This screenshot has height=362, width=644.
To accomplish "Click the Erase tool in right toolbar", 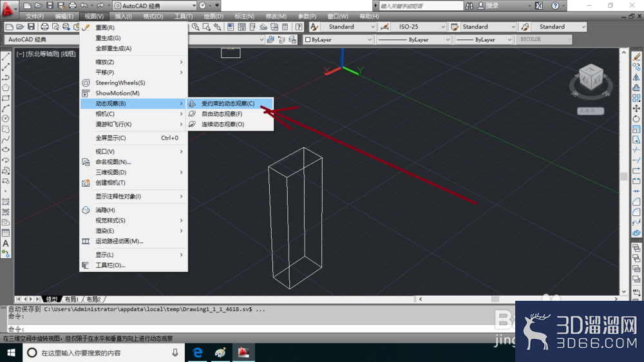I will (x=636, y=57).
